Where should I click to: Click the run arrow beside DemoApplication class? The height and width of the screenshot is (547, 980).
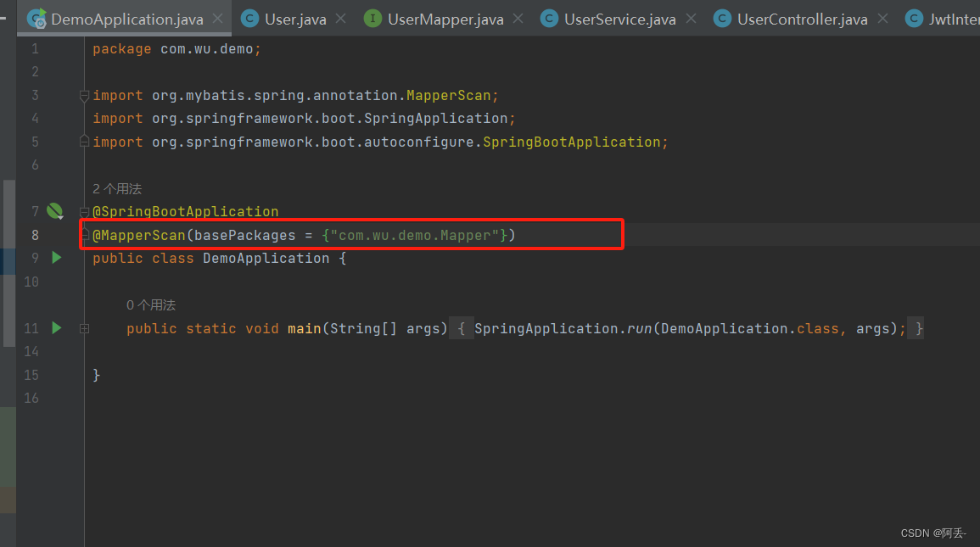click(55, 257)
